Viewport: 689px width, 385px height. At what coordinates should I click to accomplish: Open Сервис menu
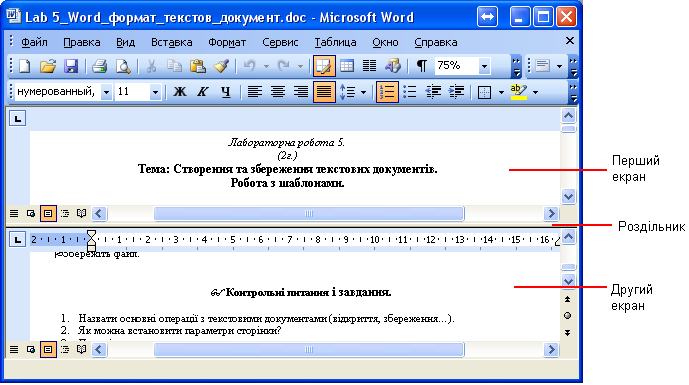tap(280, 42)
